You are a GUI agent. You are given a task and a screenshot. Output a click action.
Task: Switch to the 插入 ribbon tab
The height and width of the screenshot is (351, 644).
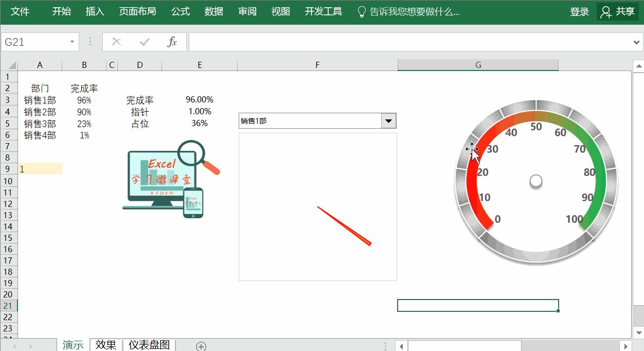(95, 10)
